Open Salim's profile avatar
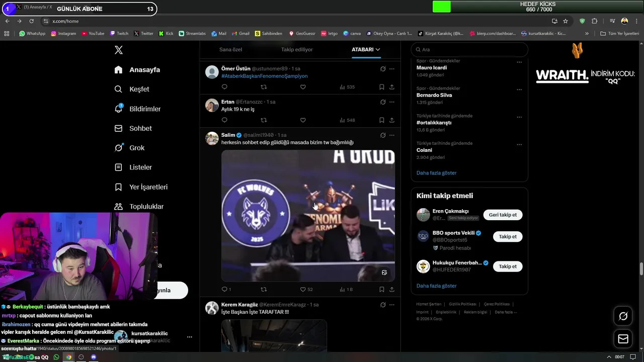 click(212, 139)
